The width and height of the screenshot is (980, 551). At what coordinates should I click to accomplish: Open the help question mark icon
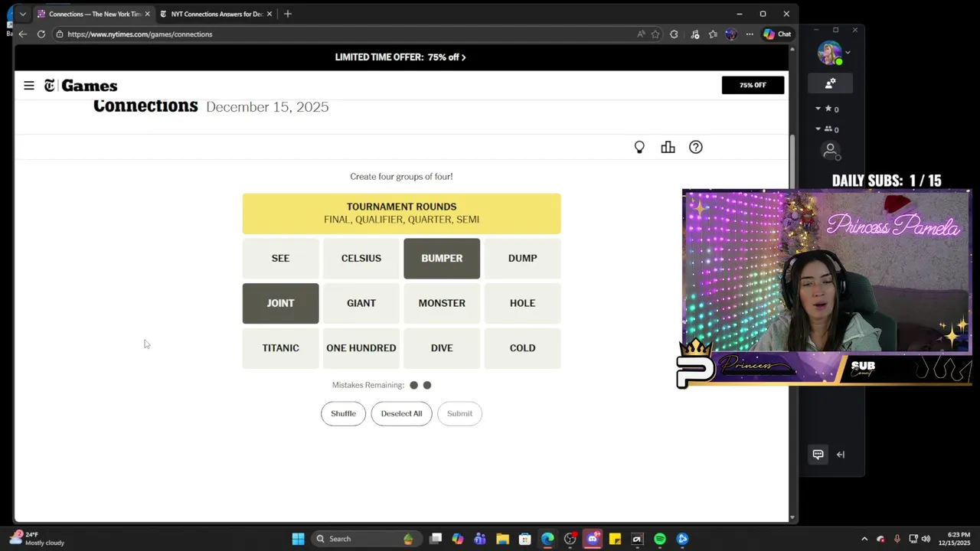695,147
